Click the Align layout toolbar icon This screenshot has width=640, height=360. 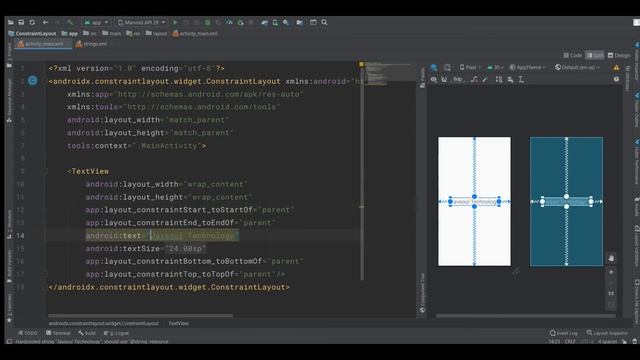510,79
